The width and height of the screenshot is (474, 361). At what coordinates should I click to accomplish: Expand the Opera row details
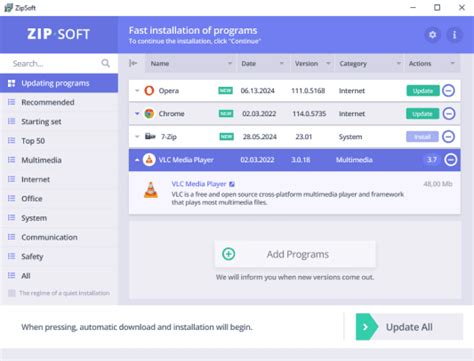[x=137, y=91]
